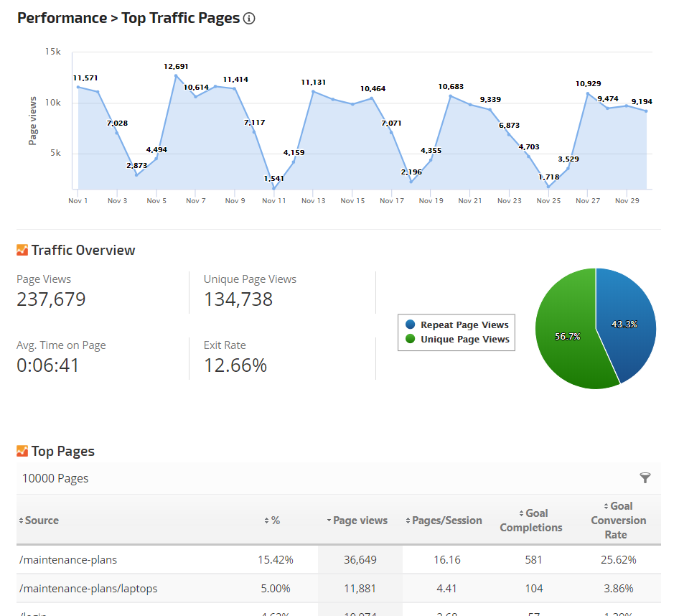This screenshot has width=679, height=616.
Task: Click the 10,929 data point on chart
Action: [x=588, y=93]
